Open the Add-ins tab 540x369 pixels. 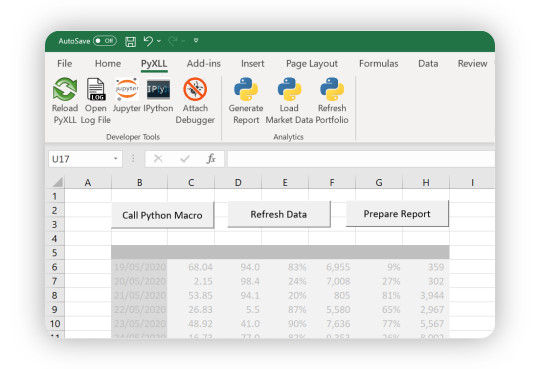point(204,63)
